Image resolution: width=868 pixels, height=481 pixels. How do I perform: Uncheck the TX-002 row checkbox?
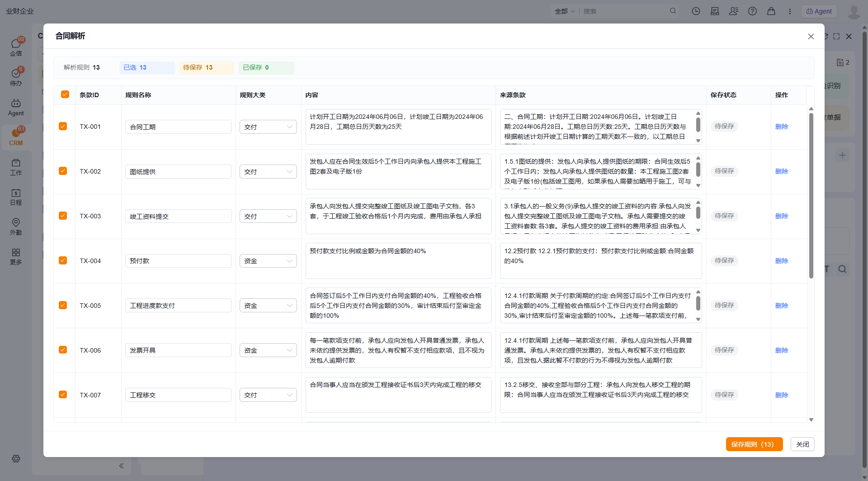(x=63, y=171)
